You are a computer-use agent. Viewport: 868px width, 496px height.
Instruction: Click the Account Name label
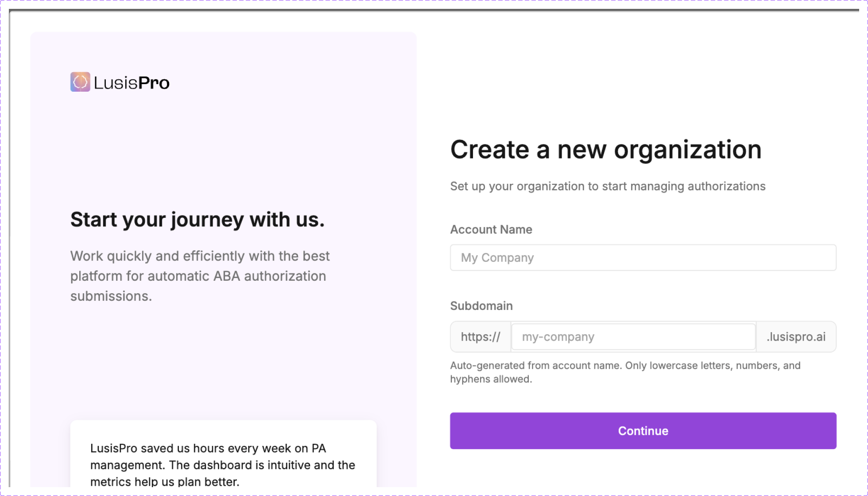point(491,229)
